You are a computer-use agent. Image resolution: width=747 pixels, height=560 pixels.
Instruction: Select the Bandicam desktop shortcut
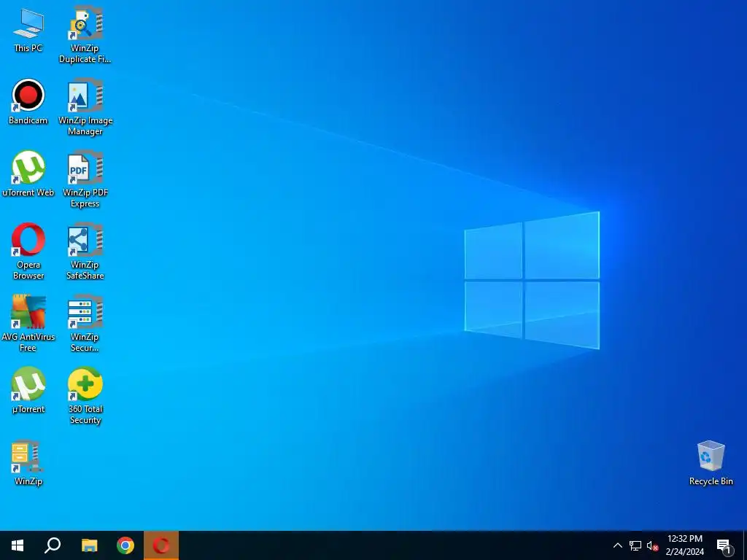coord(28,102)
